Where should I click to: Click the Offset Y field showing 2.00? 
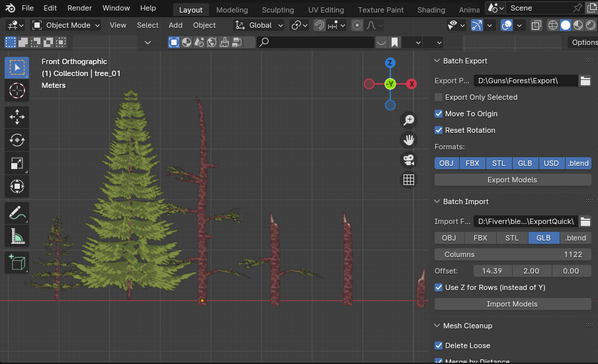(531, 271)
